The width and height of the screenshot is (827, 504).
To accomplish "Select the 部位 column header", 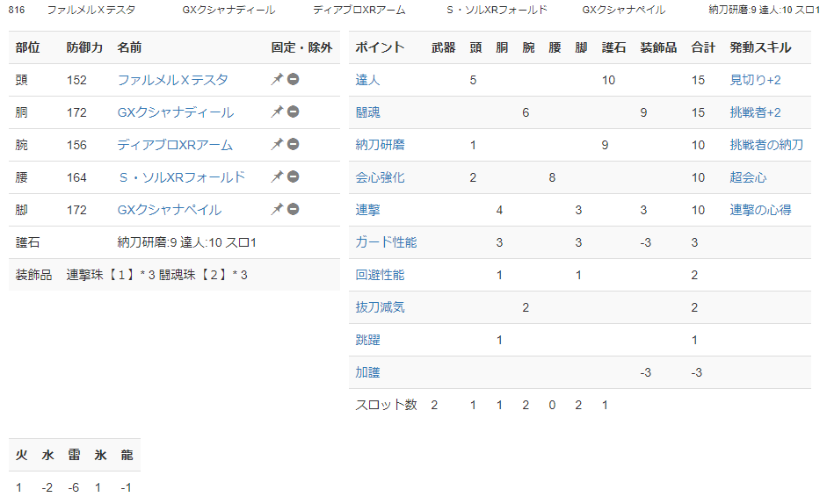I will click(x=27, y=47).
